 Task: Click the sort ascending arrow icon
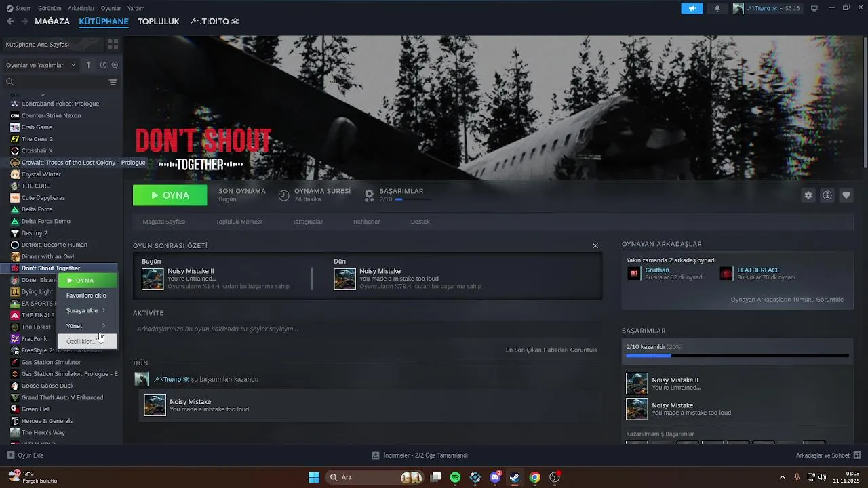[x=88, y=65]
